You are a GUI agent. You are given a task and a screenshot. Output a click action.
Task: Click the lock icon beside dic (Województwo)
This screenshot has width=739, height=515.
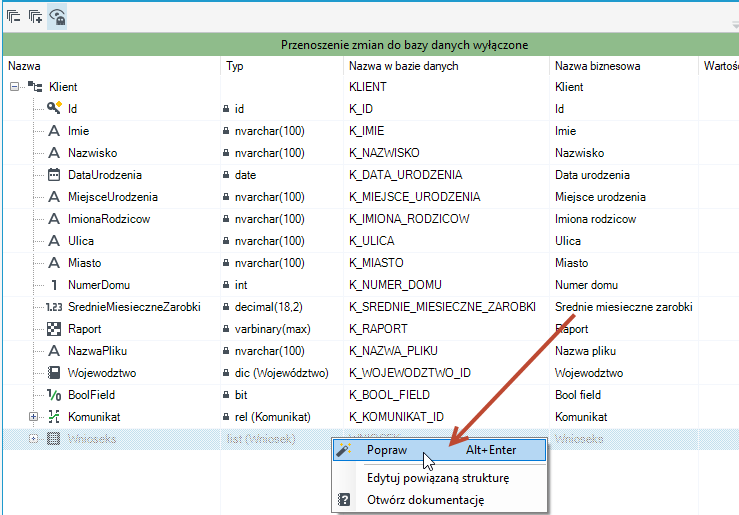point(226,373)
